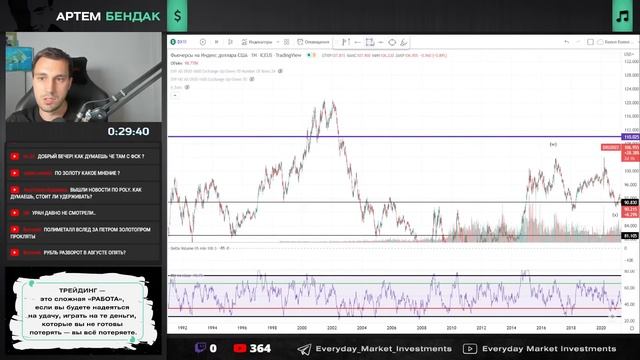Open the saved chart layout name
Image resolution: width=640 pixels, height=360 pixels.
(x=617, y=42)
